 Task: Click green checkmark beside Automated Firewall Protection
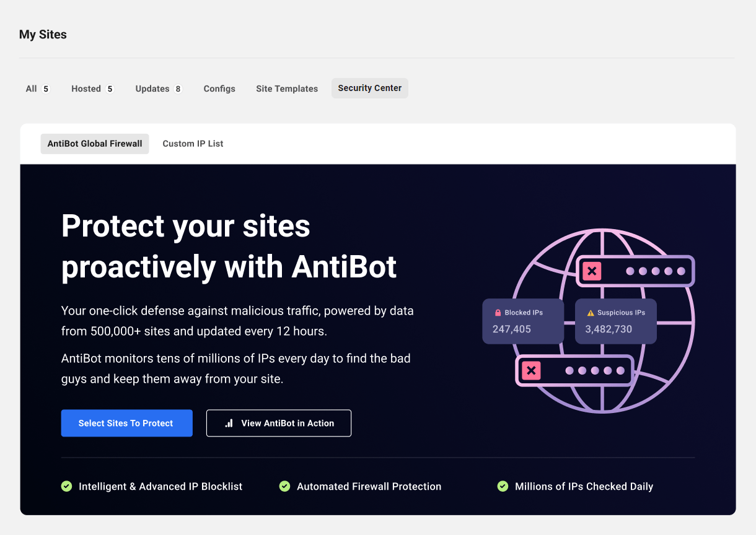click(x=285, y=487)
